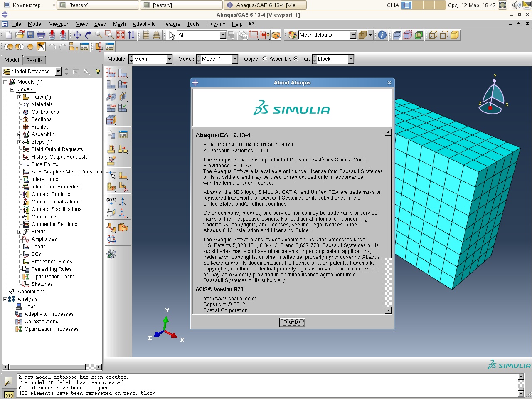Dismiss the About Abaqus dialog
532x399 pixels.
tap(292, 322)
